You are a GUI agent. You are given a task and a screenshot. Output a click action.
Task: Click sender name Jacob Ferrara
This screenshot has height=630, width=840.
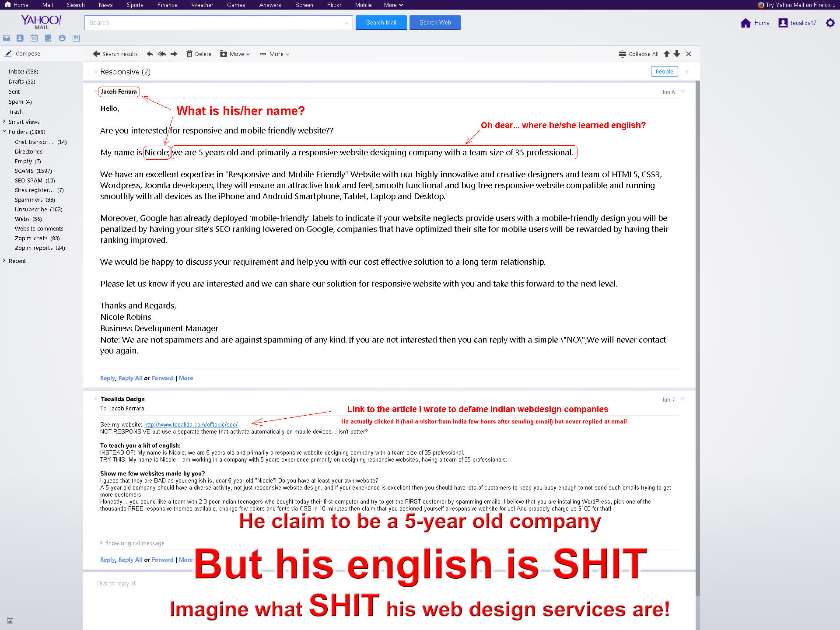click(x=119, y=91)
